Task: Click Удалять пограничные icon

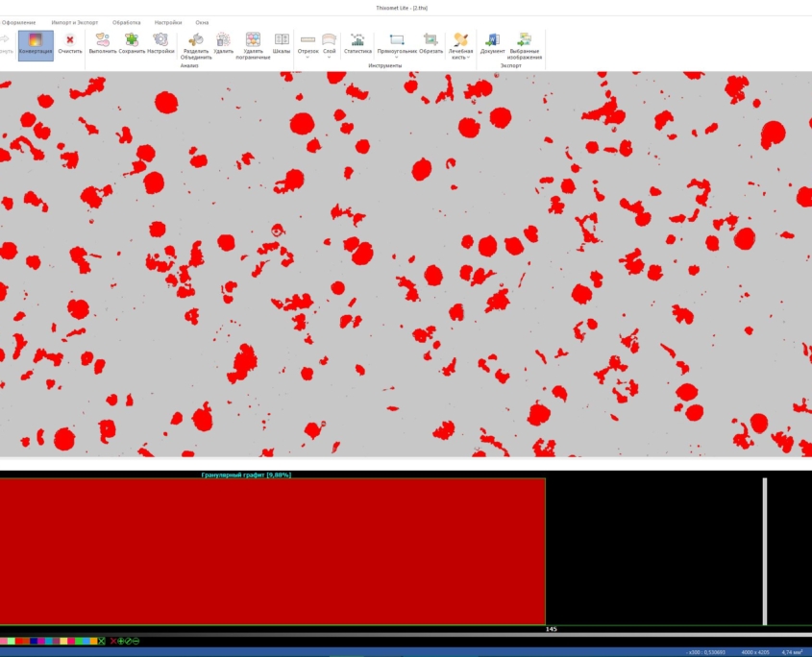Action: pos(253,40)
